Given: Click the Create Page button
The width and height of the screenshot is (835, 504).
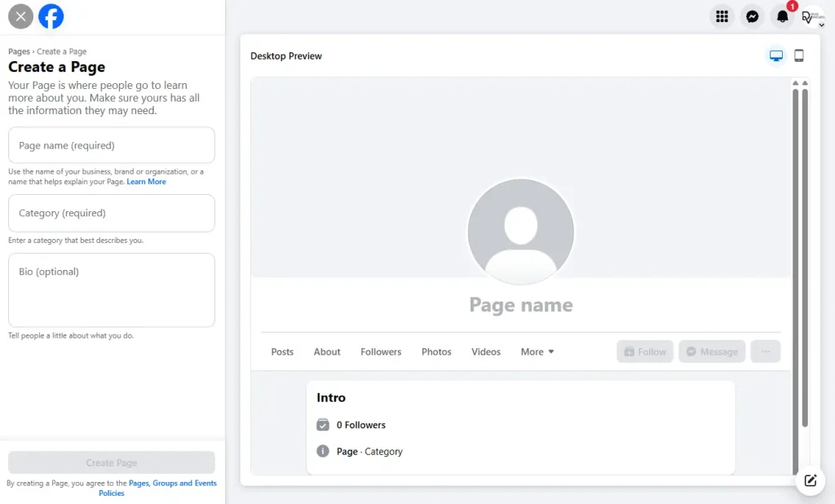Looking at the screenshot, I should 111,462.
